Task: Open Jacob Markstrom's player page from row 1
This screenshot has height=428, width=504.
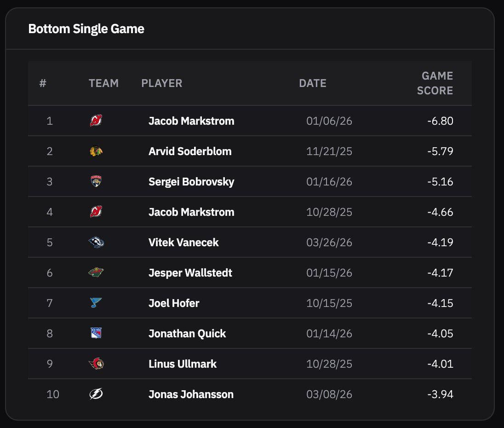Action: tap(191, 121)
